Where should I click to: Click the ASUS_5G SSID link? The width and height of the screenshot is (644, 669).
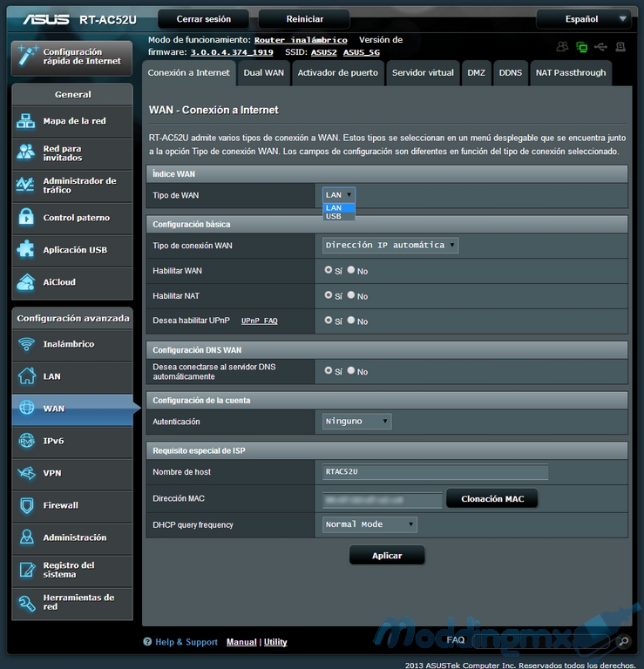click(x=362, y=52)
